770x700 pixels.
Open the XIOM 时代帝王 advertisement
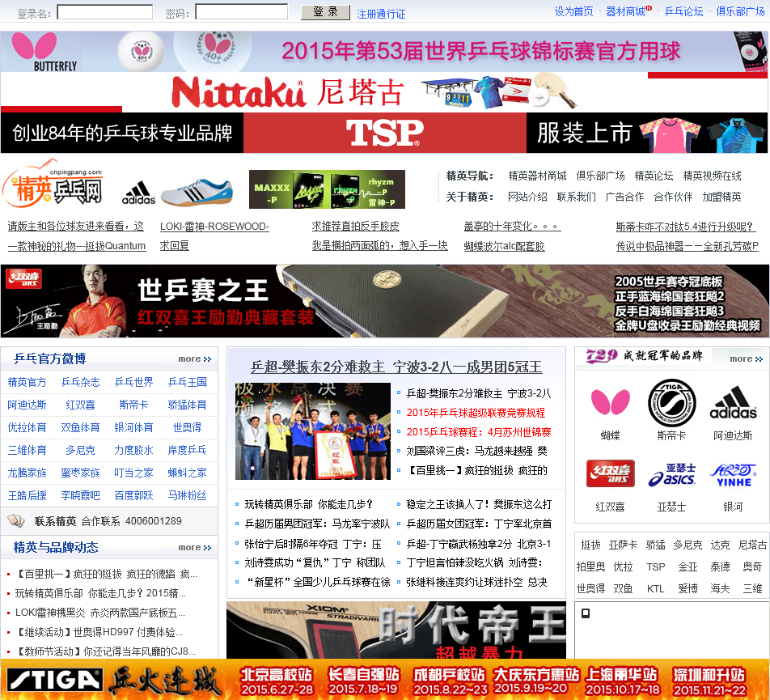396,630
